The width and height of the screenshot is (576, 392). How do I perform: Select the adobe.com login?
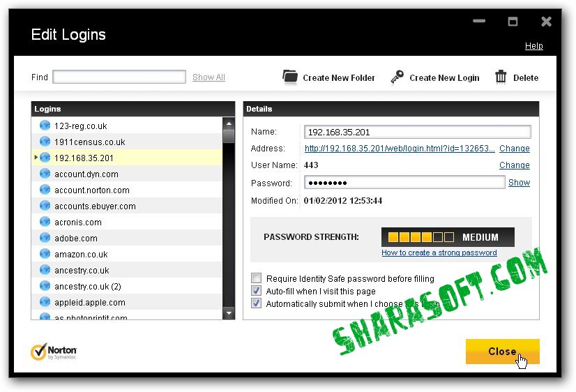click(127, 238)
